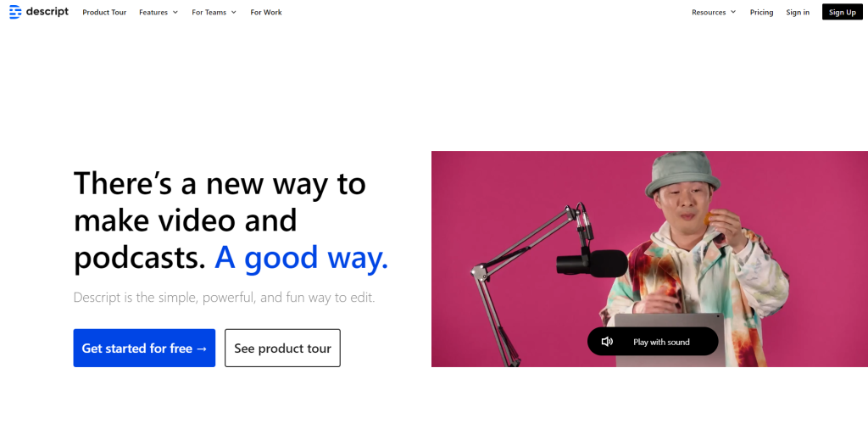
Task: Click the Descript wordmark text
Action: (x=47, y=12)
